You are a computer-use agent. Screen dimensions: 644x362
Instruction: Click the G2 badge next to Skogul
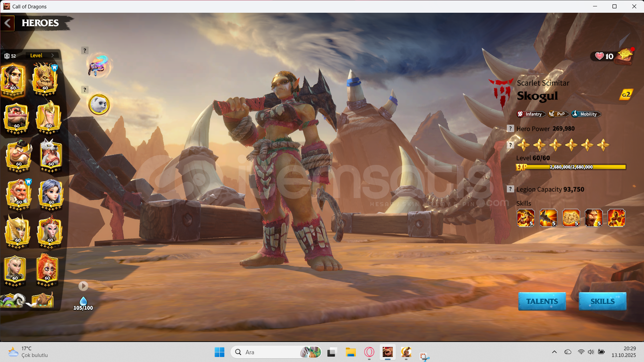pos(626,95)
